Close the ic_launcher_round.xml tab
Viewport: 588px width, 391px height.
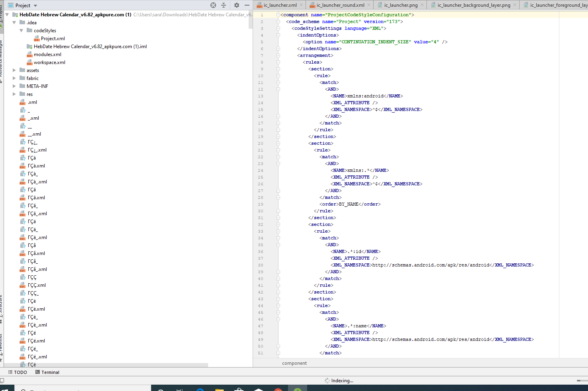click(369, 5)
